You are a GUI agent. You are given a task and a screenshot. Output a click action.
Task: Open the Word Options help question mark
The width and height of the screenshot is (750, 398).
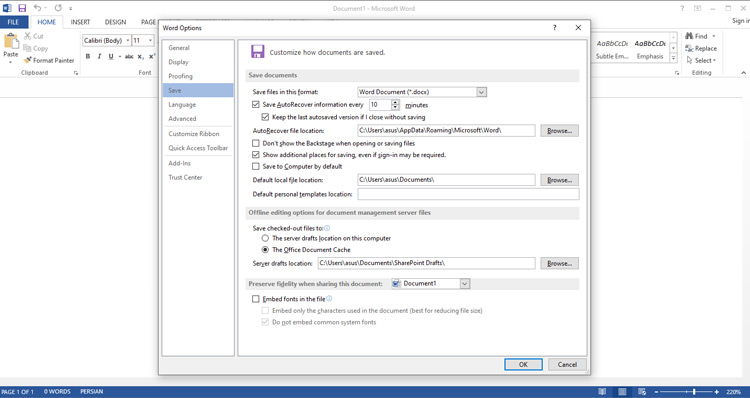(x=554, y=28)
